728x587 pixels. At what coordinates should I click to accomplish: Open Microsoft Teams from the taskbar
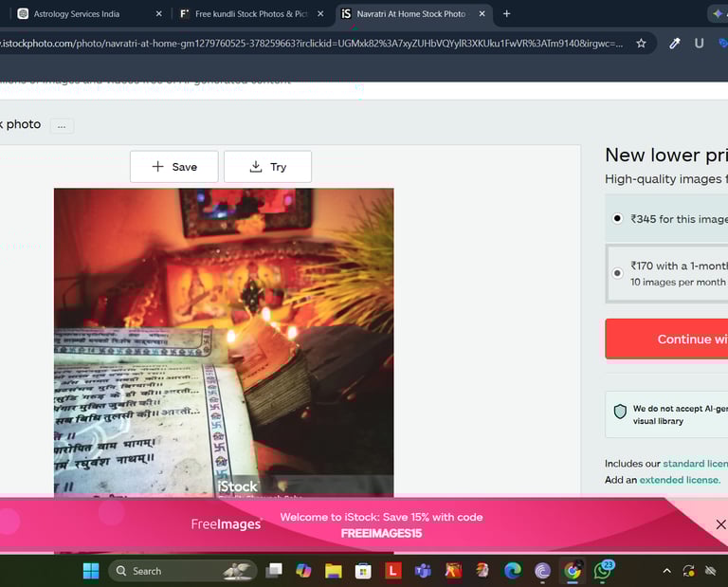click(423, 571)
